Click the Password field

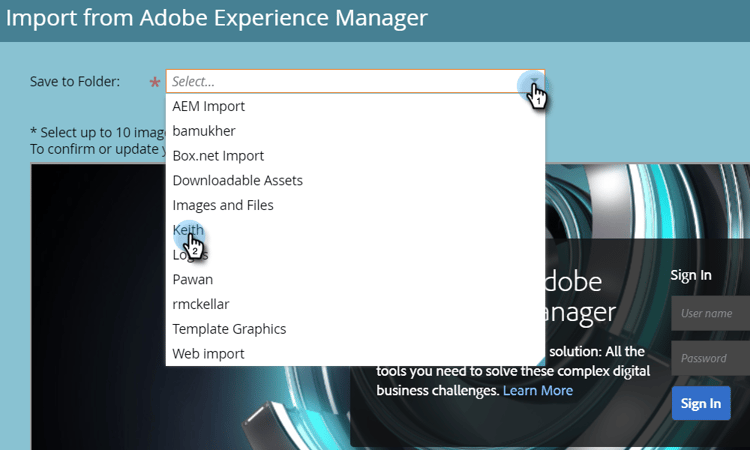pyautogui.click(x=711, y=358)
